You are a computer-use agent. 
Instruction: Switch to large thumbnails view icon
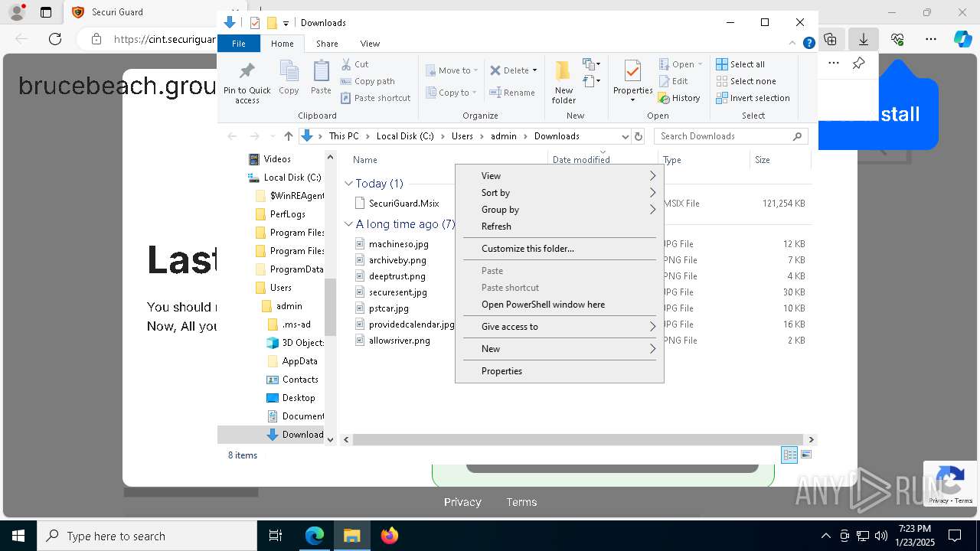click(805, 455)
